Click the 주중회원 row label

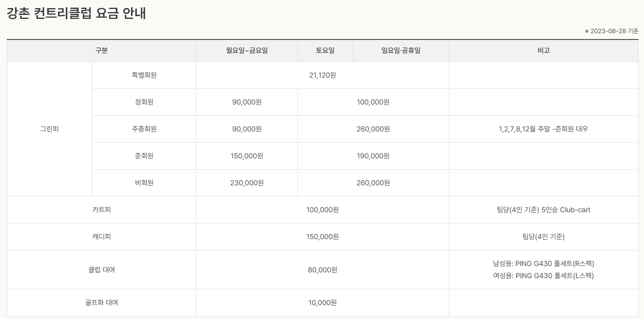(x=144, y=129)
